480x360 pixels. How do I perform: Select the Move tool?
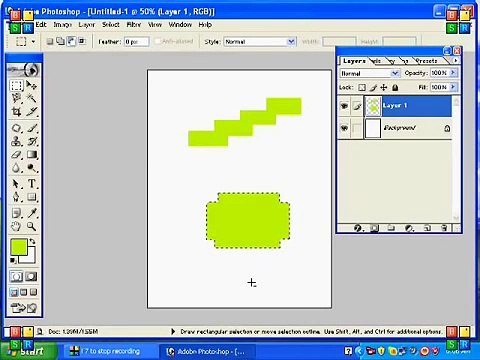[32, 85]
